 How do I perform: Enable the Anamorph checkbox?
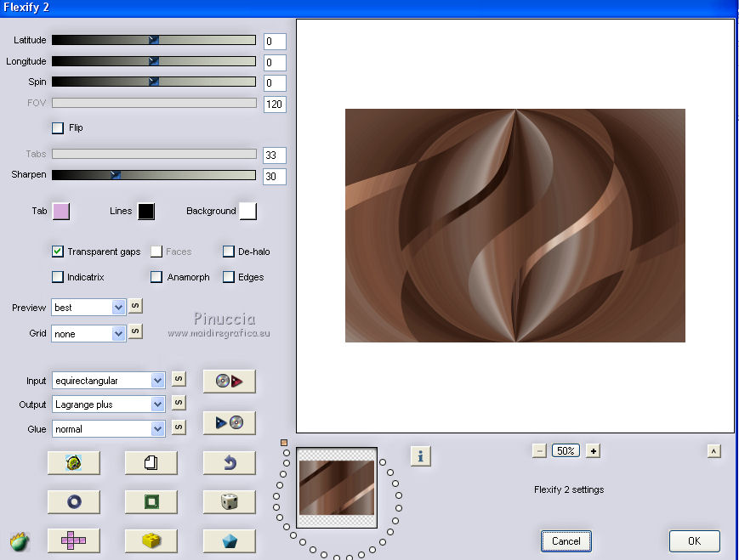pos(156,277)
